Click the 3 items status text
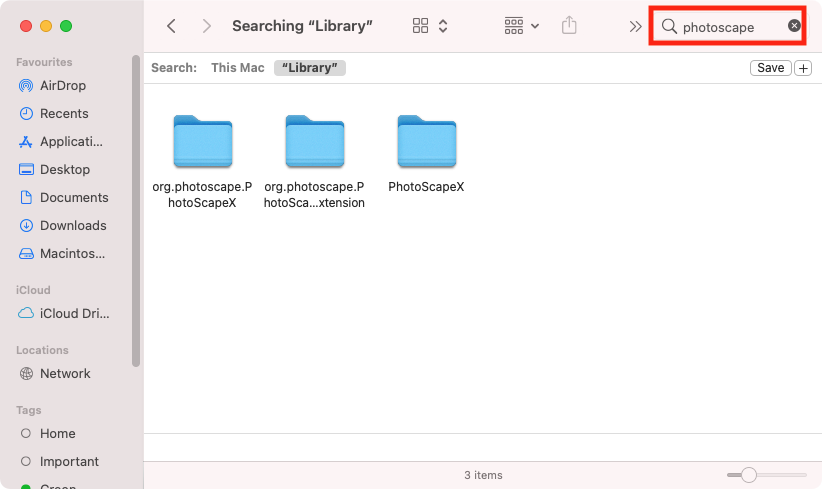The width and height of the screenshot is (822, 489). (483, 475)
